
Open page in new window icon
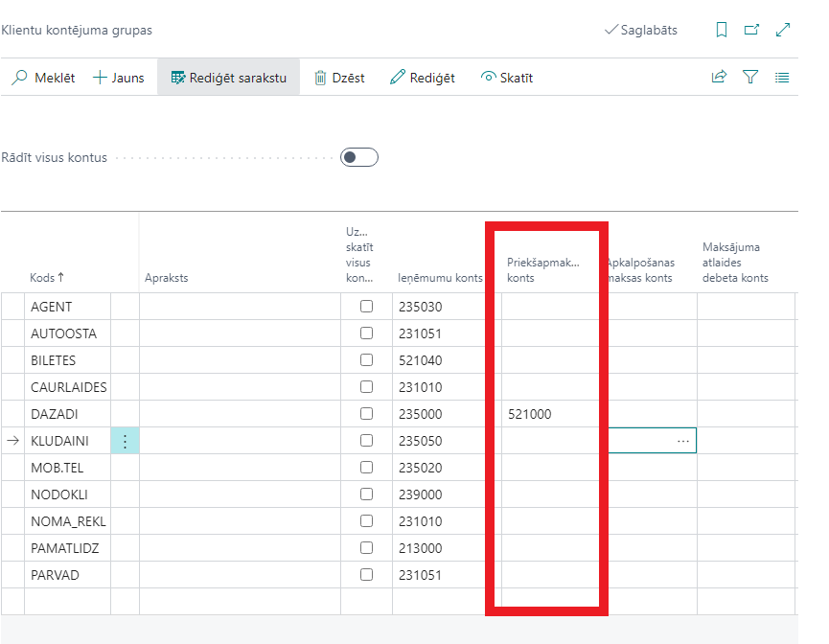tap(752, 30)
